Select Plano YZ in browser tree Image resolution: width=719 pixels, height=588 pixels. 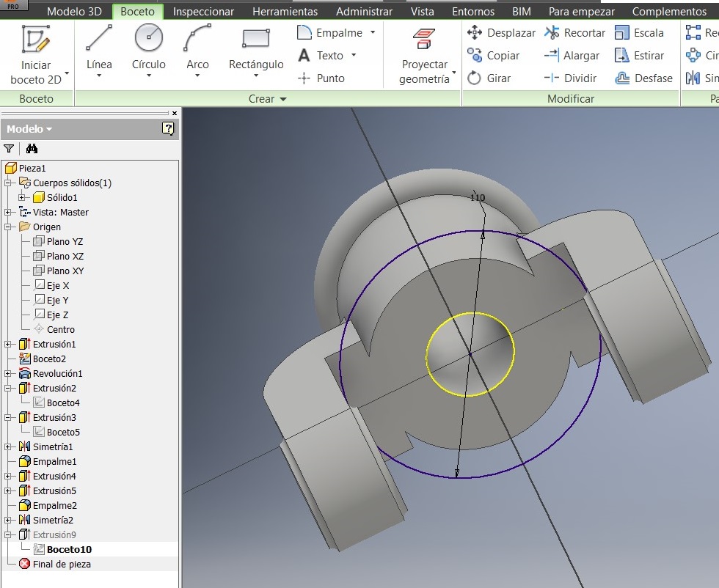58,241
